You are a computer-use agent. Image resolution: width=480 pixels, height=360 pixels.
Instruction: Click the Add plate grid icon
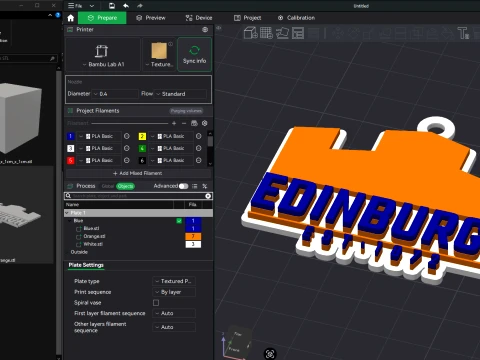pyautogui.click(x=266, y=33)
